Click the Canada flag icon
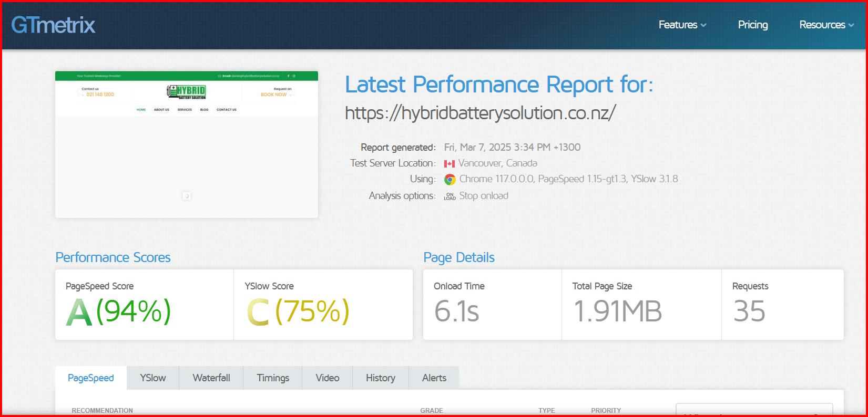868x417 pixels. (450, 164)
